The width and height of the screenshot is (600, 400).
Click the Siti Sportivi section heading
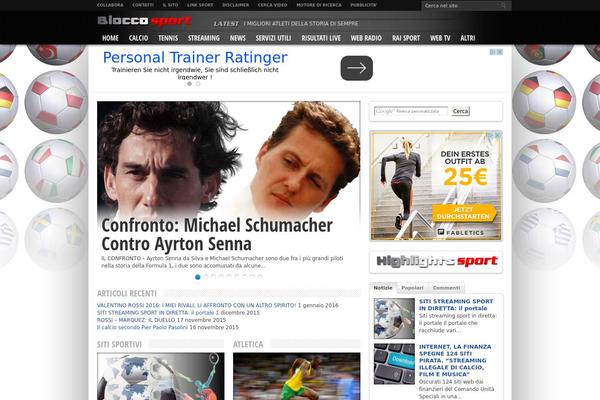pyautogui.click(x=119, y=344)
